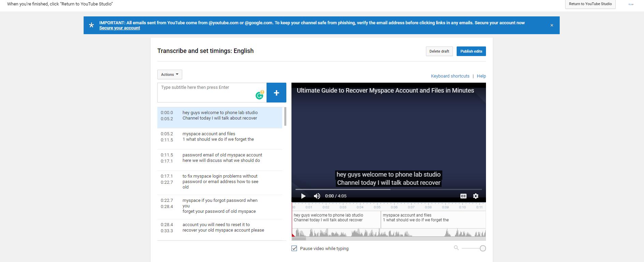The width and height of the screenshot is (644, 262).
Task: Click Return to YouTube Studio button
Action: tap(590, 4)
